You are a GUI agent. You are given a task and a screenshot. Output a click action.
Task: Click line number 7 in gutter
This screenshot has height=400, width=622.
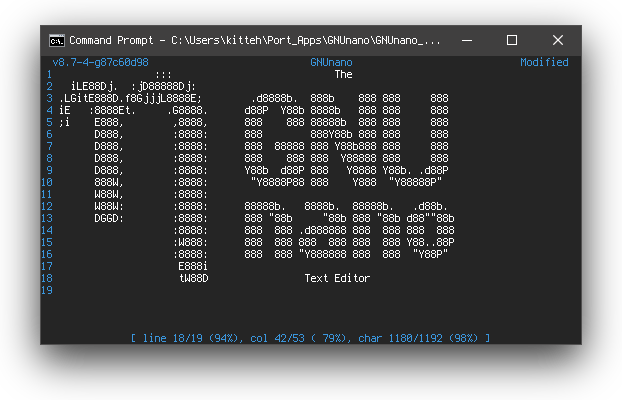click(49, 146)
